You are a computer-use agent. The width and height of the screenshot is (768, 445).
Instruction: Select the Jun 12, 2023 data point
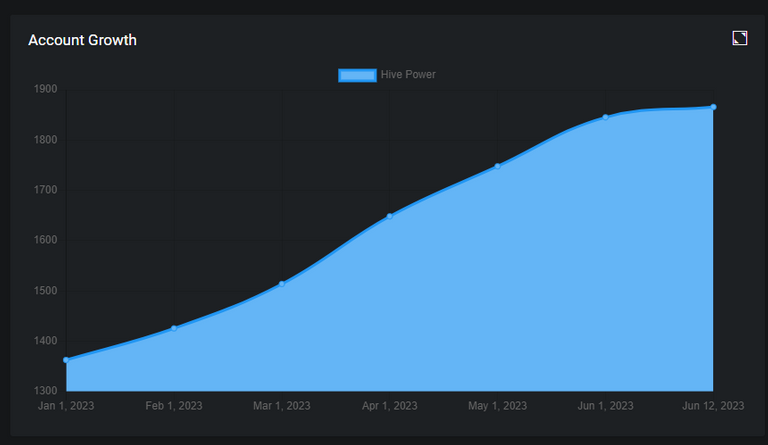coord(713,107)
